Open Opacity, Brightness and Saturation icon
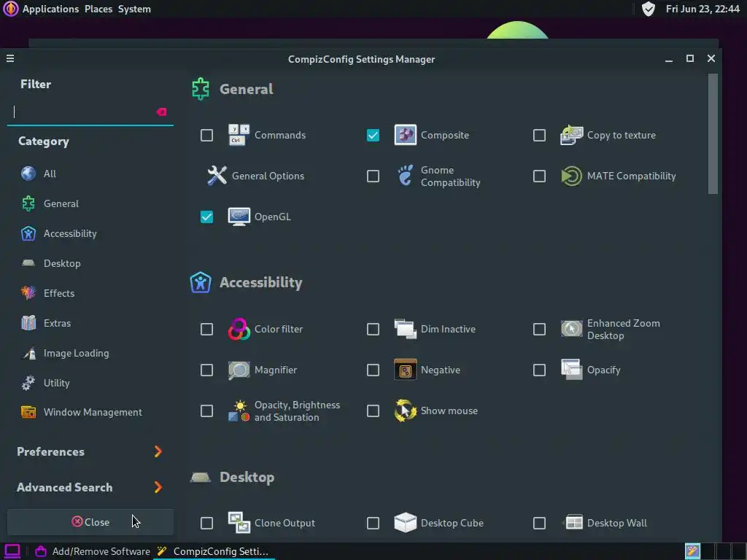 [x=239, y=411]
